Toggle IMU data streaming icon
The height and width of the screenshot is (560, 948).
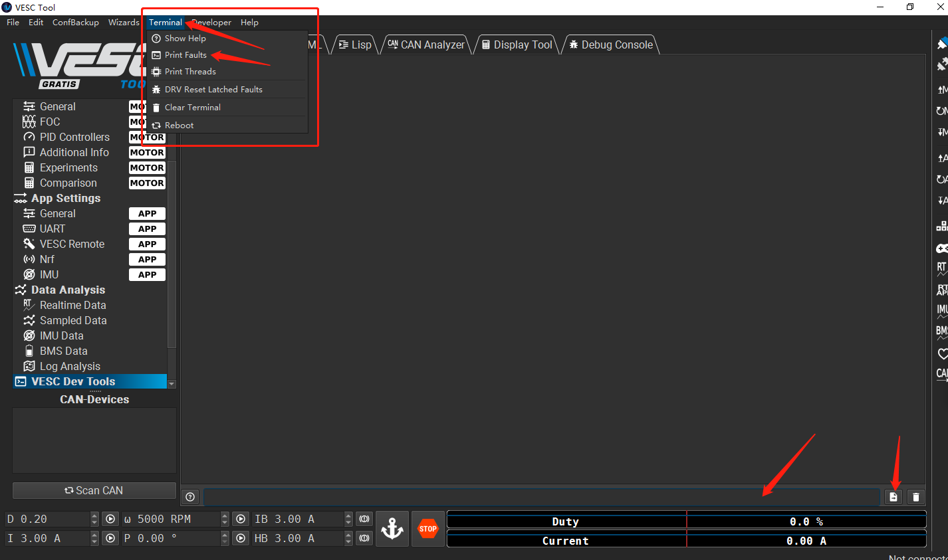(942, 311)
